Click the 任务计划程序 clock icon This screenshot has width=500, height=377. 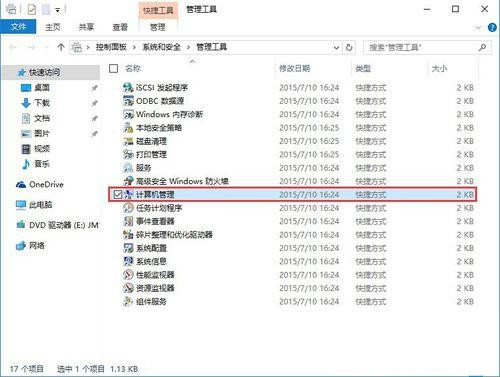[128, 208]
